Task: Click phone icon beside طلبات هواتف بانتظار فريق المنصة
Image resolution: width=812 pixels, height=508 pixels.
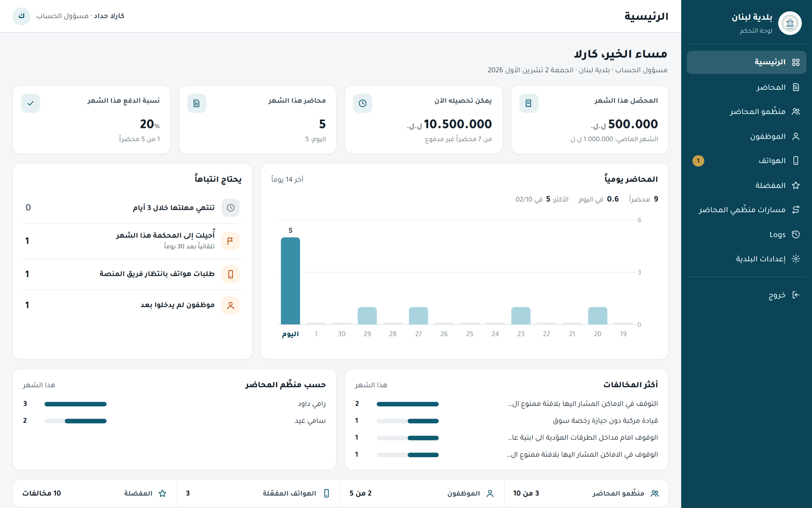Action: click(231, 274)
